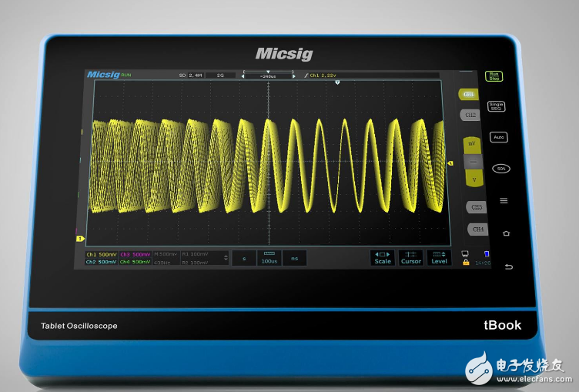Tap the 50% trigger level icon
This screenshot has width=579, height=392.
coord(501,168)
